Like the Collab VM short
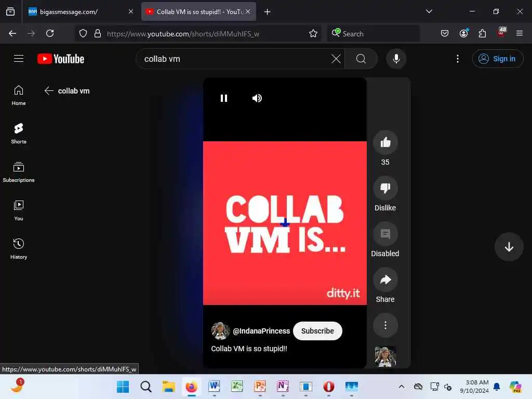 click(385, 142)
